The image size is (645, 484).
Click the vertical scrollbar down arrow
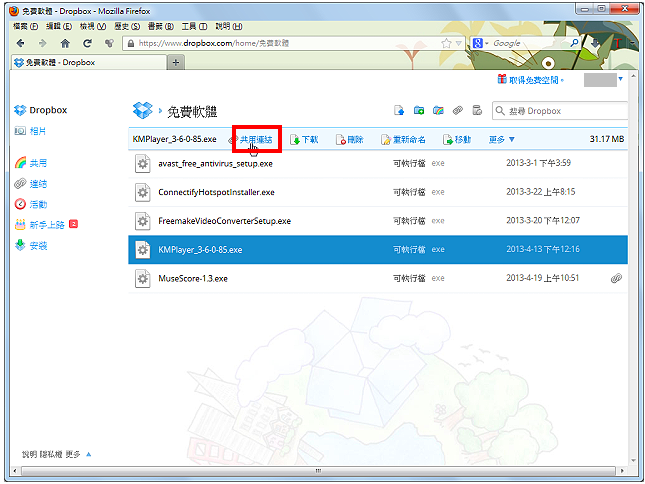tap(633, 461)
